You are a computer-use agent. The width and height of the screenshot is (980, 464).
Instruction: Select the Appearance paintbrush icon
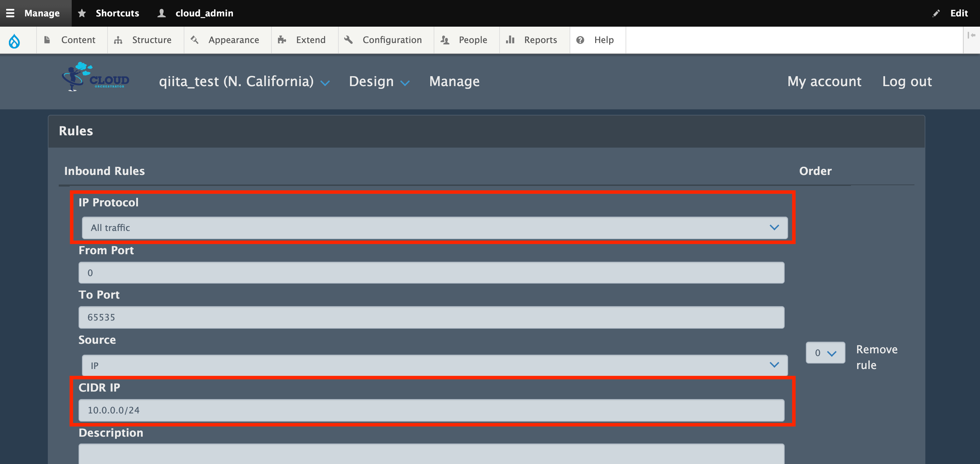pyautogui.click(x=195, y=40)
